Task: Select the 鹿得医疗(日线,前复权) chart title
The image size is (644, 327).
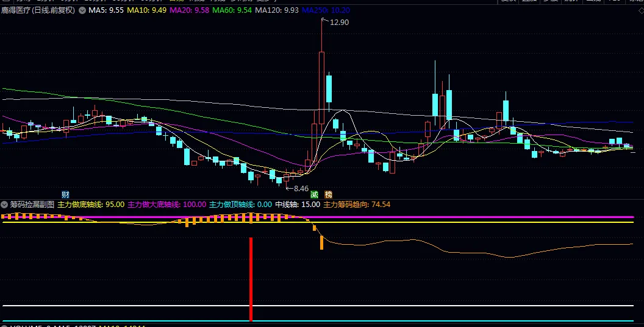Action: (38, 10)
